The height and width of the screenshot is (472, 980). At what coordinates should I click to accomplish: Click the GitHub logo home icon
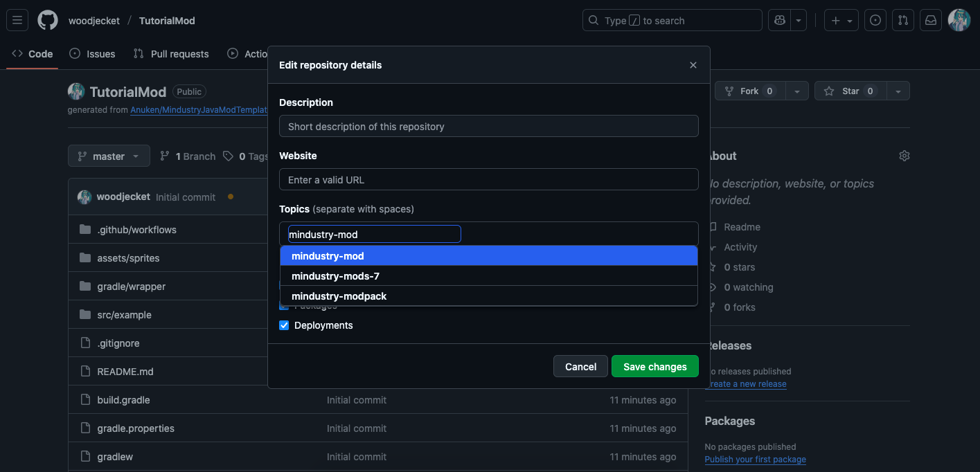(x=47, y=20)
